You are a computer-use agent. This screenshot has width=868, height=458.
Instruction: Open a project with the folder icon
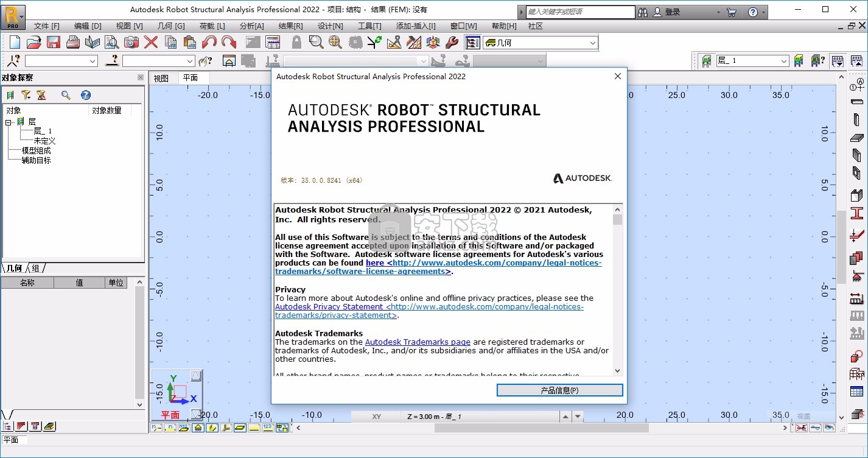[33, 42]
